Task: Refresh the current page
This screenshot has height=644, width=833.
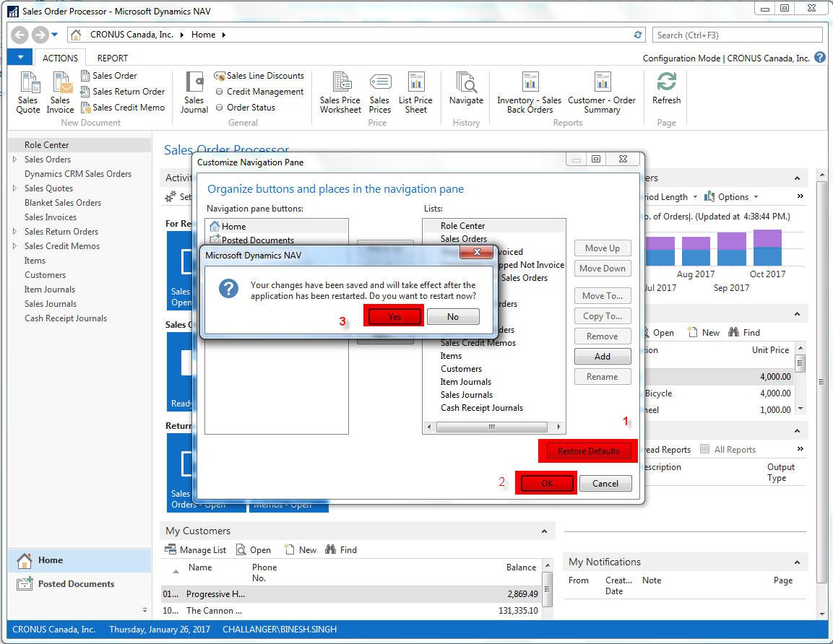Action: coord(665,92)
